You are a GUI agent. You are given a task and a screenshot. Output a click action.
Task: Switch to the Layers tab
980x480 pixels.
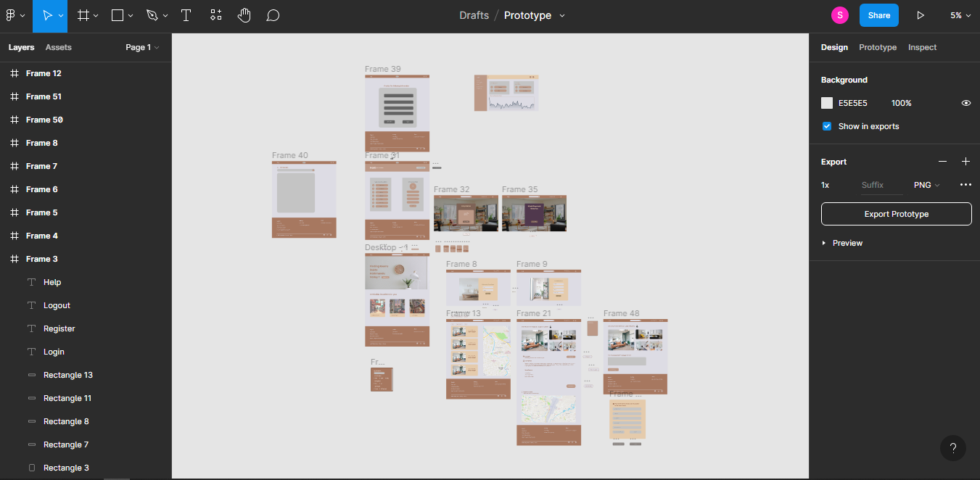click(x=21, y=47)
